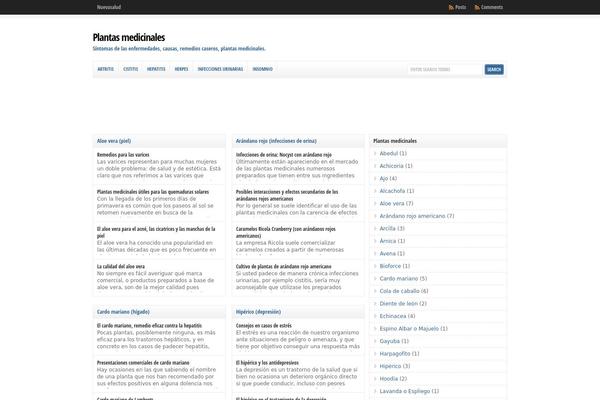This screenshot has width=600, height=400.
Task: Open Cultivo de plantas de arándano rojo americano
Action: pyautogui.click(x=284, y=266)
